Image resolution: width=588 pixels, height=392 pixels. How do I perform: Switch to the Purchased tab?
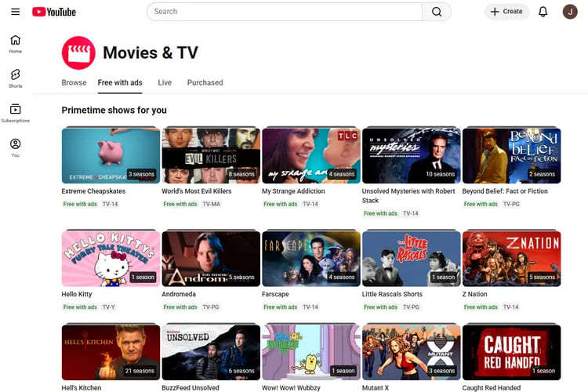click(x=205, y=82)
